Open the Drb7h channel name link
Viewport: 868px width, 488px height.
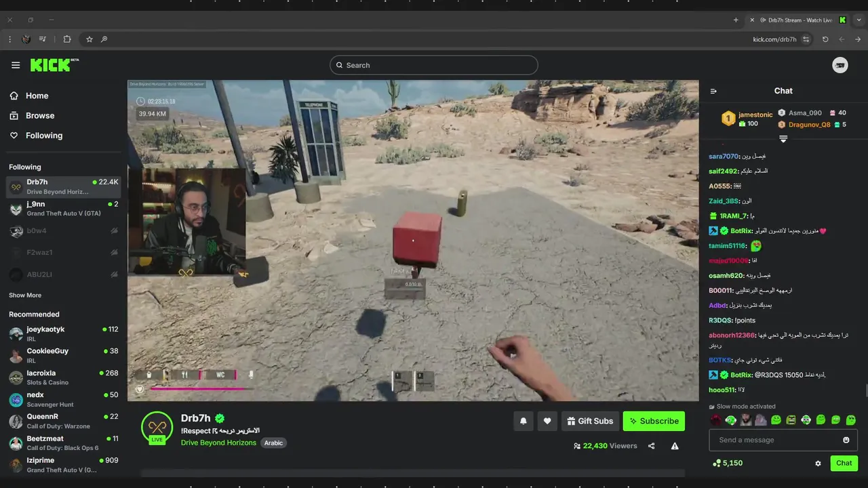[196, 418]
